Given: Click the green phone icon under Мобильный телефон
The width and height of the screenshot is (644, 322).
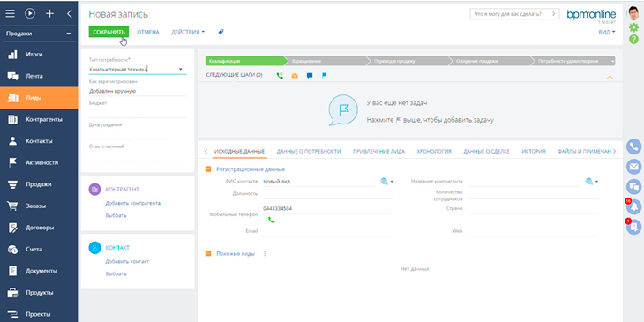Looking at the screenshot, I should pyautogui.click(x=271, y=221).
